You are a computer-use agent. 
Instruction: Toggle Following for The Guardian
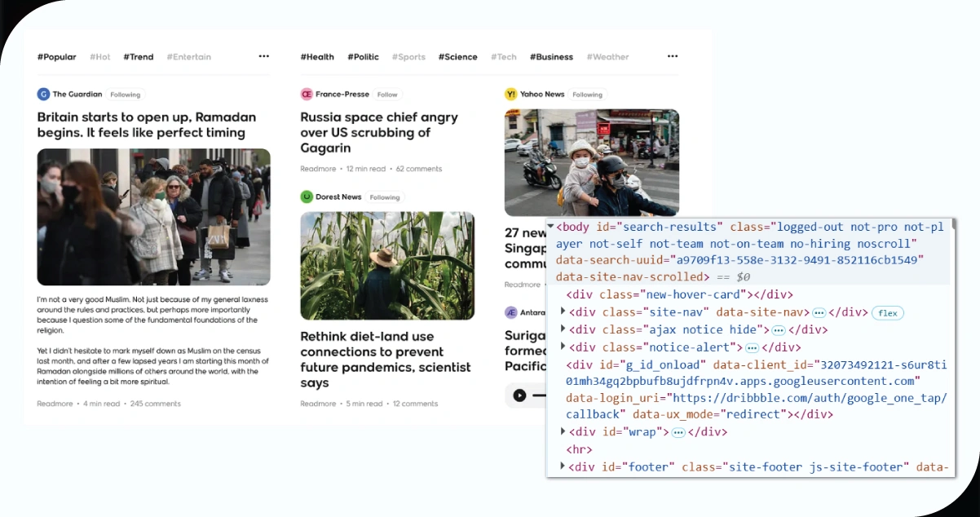click(x=126, y=95)
